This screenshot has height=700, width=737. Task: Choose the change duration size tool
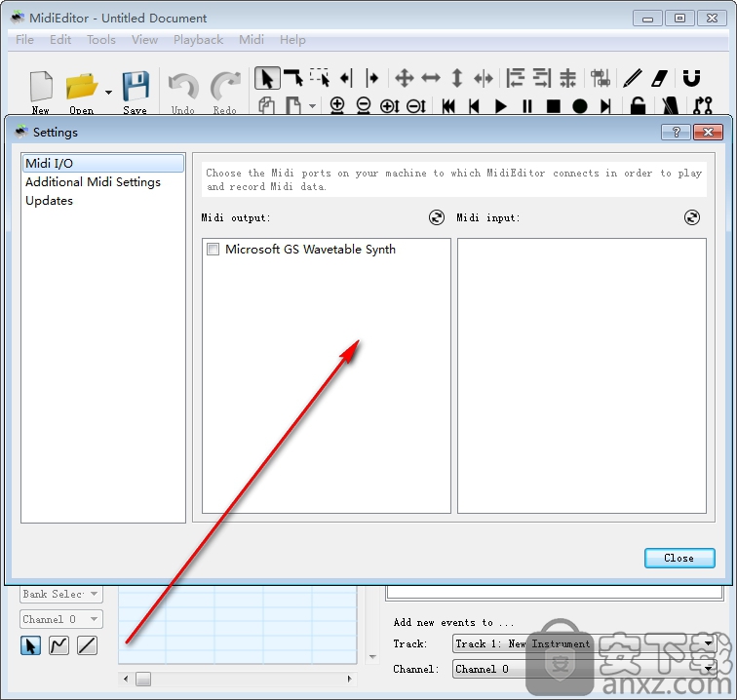pos(484,78)
